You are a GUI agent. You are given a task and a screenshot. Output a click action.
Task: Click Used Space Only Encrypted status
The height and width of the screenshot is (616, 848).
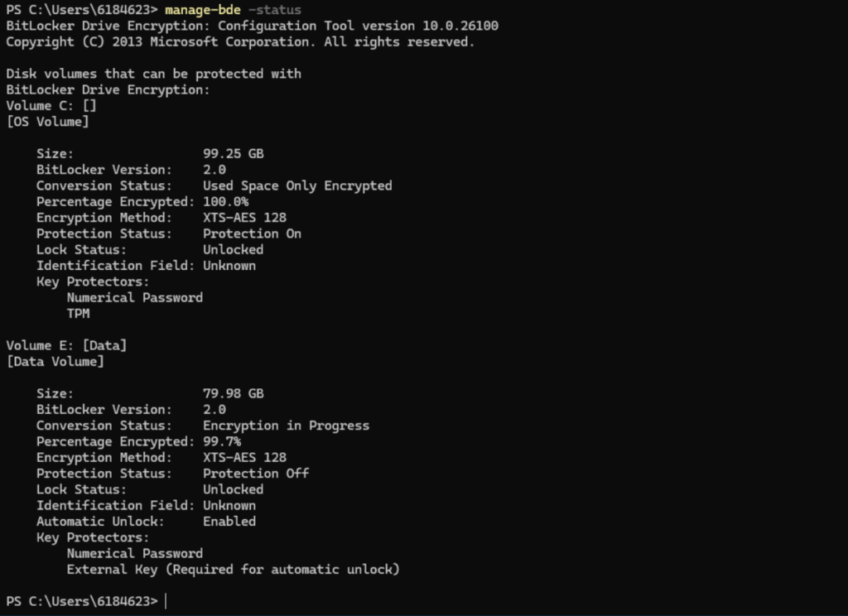coord(297,185)
